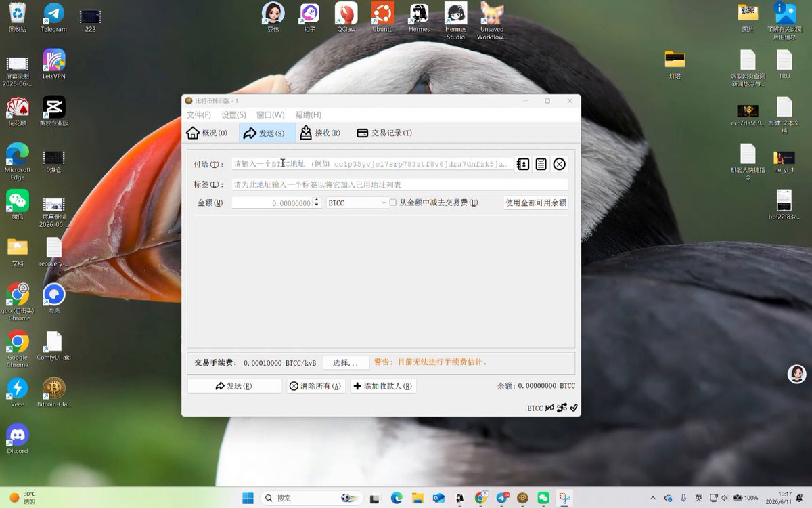This screenshot has height=508, width=812.
Task: Click the fee warning 目前无法进行手续费估计 text
Action: pos(431,362)
